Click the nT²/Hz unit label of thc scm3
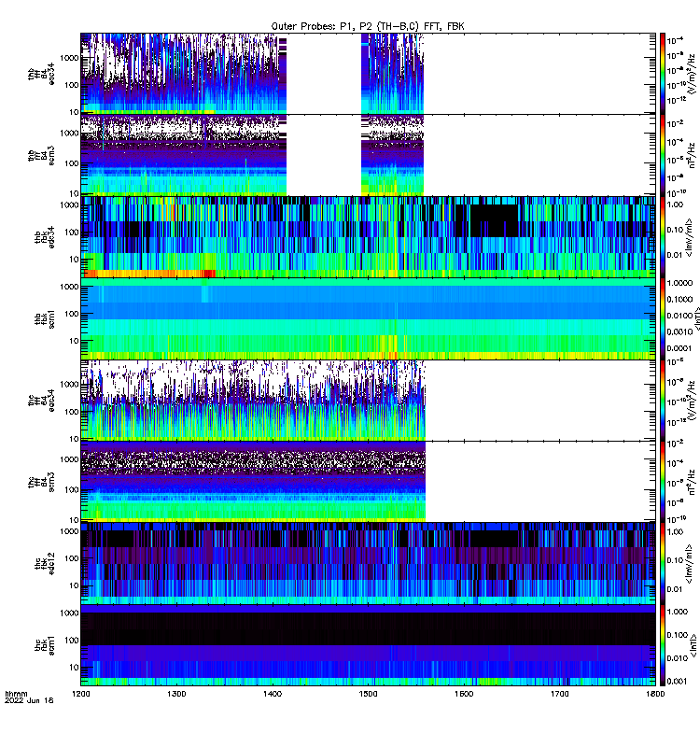 692,482
